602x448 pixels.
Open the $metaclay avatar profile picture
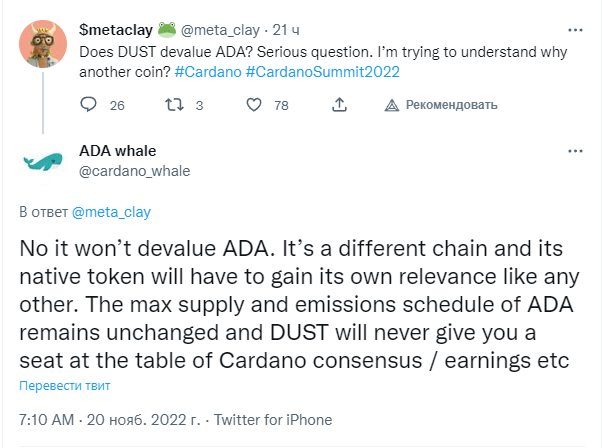click(43, 44)
